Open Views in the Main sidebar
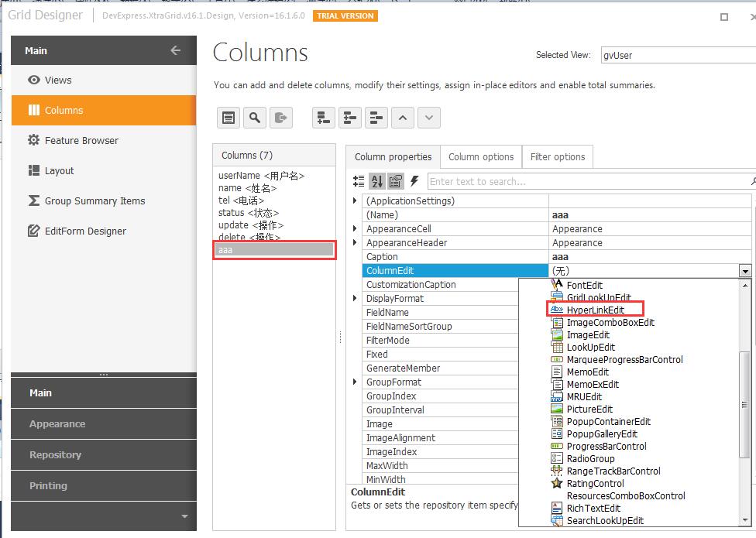The height and width of the screenshot is (538, 756). pos(104,80)
